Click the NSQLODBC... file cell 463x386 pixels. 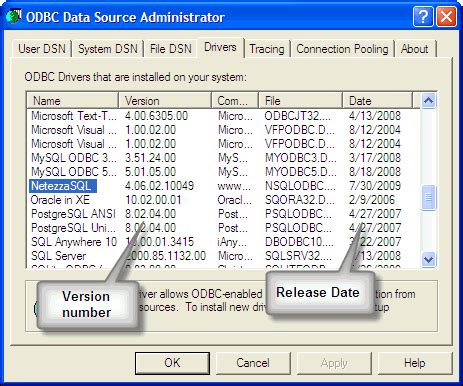click(x=300, y=186)
